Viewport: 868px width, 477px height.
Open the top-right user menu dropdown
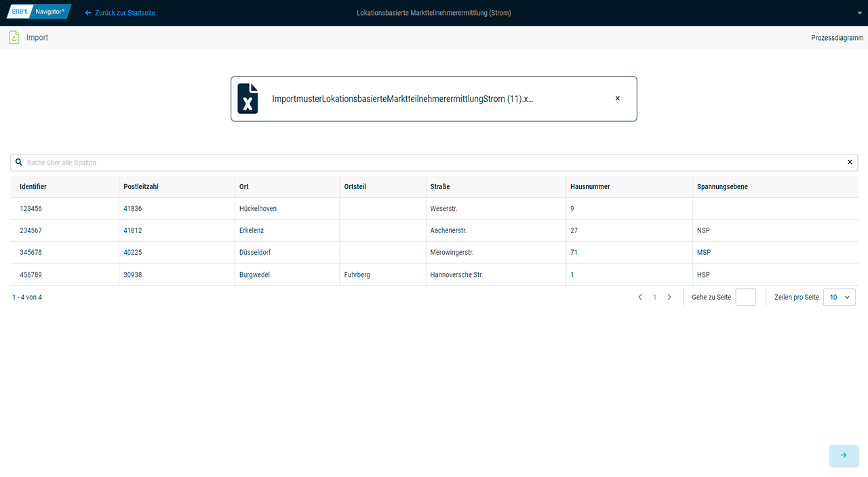[x=860, y=13]
